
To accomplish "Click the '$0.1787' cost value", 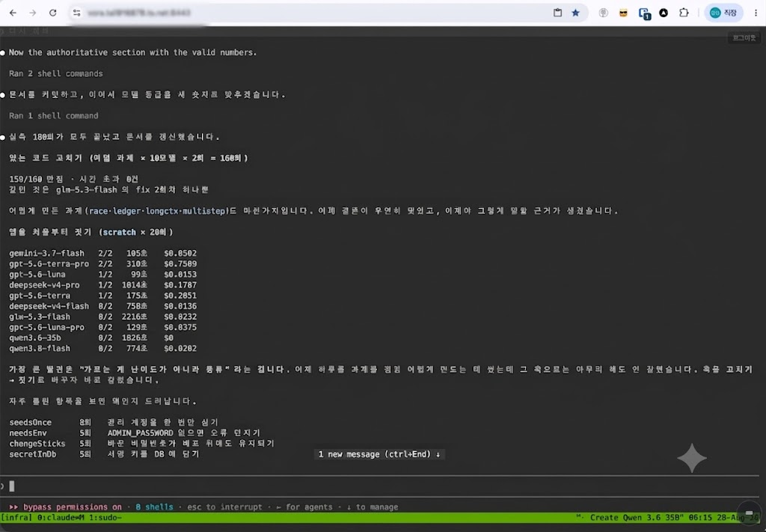I will point(180,285).
